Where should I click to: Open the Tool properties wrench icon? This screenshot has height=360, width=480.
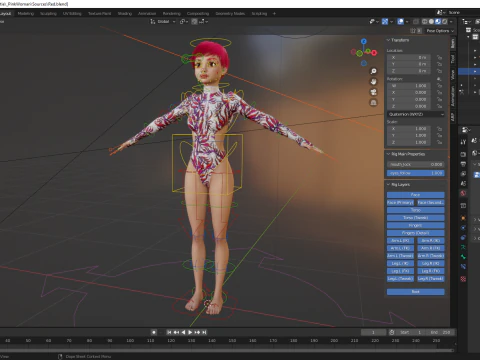coord(463,142)
